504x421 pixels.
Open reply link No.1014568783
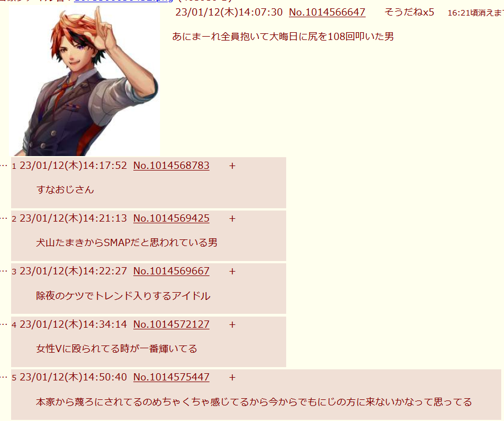click(x=171, y=166)
